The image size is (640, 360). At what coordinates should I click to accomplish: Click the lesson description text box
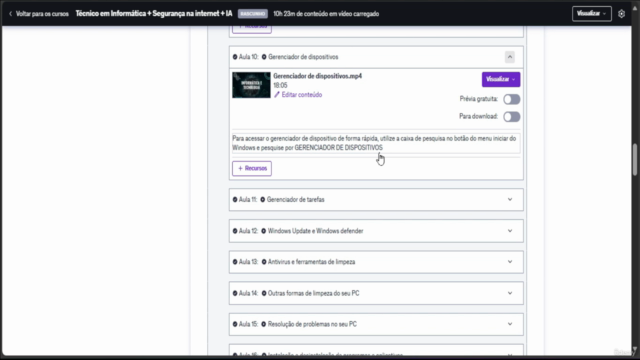tap(376, 143)
